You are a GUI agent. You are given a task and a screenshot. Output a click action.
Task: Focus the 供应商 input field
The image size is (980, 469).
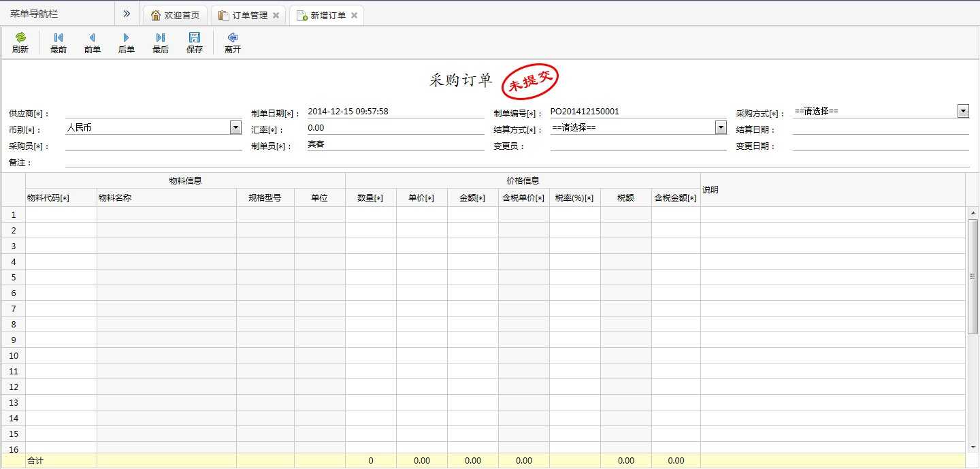(154, 112)
